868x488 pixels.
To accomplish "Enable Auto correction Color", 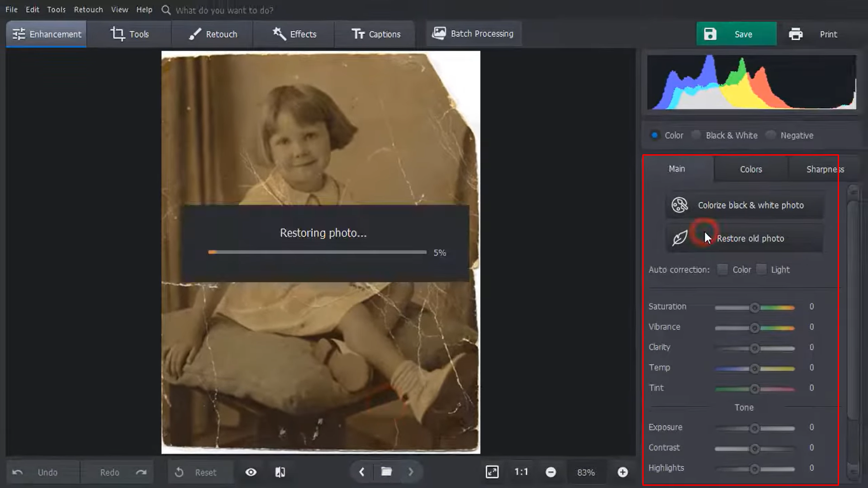I will pos(722,269).
